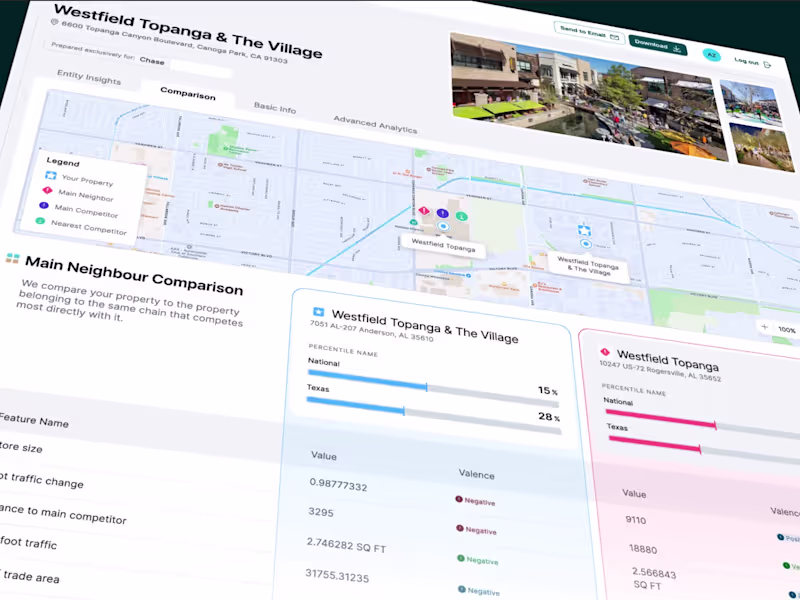Click the location pin icon beside the address
The image size is (800, 600).
pyautogui.click(x=55, y=22)
